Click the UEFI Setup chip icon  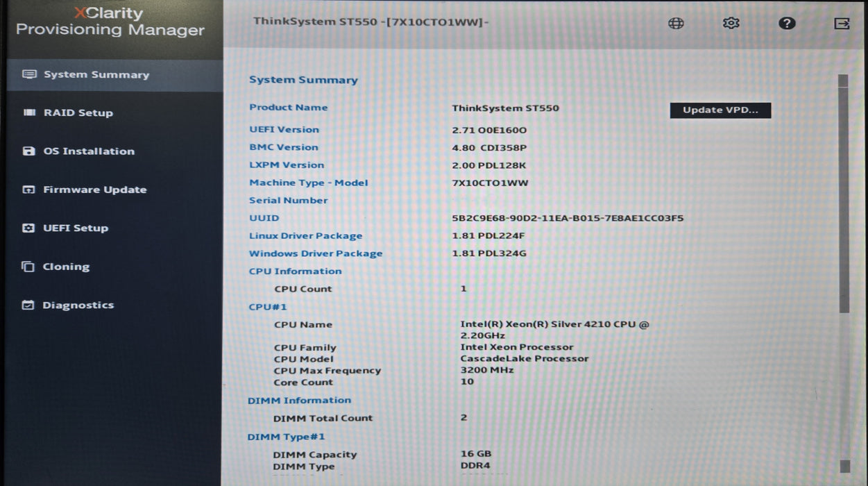point(28,228)
